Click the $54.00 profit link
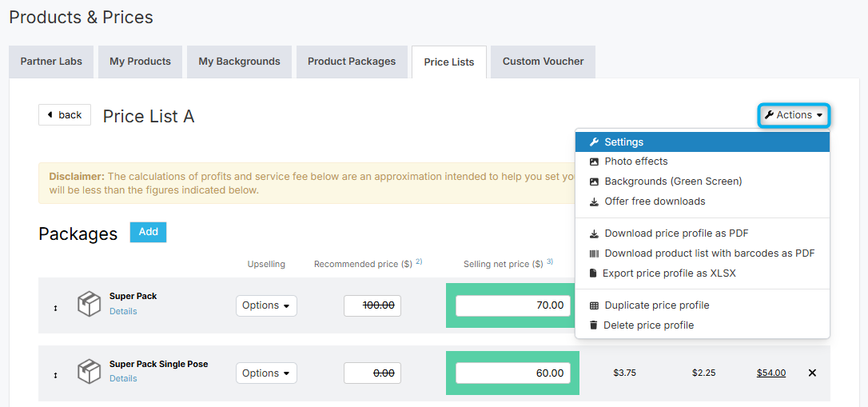 (771, 373)
